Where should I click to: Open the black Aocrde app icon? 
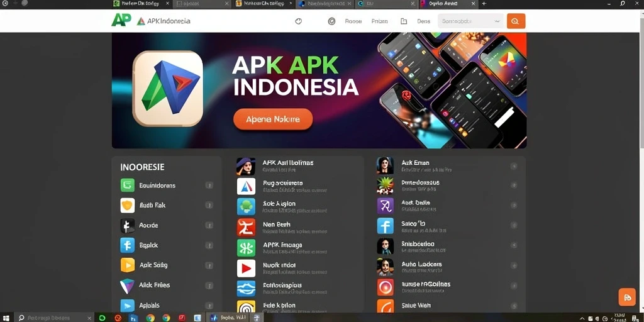127,226
